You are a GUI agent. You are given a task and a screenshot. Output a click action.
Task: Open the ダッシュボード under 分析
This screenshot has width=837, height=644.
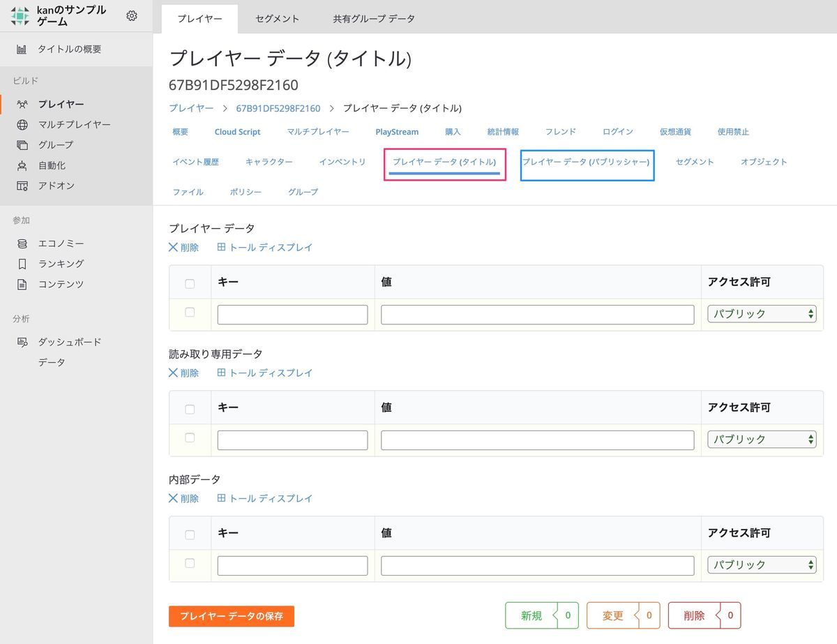[x=70, y=341]
